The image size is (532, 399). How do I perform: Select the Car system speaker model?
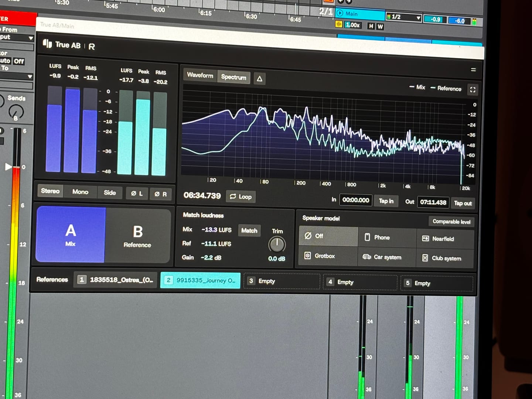coord(387,257)
